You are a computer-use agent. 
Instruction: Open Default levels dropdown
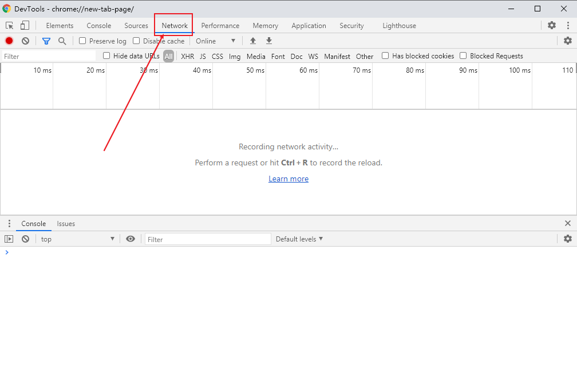pyautogui.click(x=299, y=239)
